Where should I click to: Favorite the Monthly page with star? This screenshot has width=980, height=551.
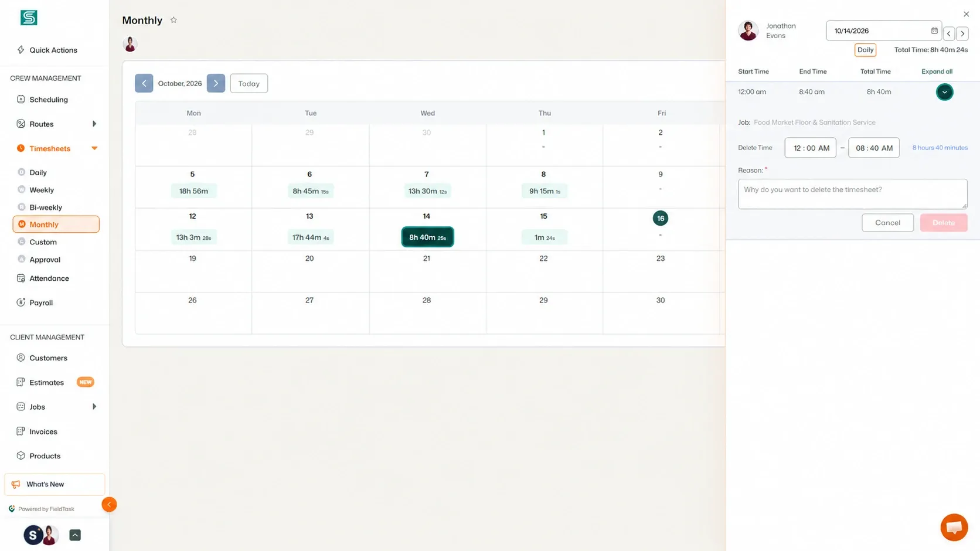coord(173,20)
